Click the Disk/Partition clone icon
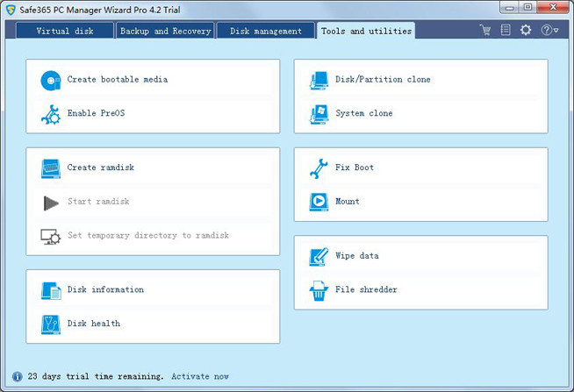Image resolution: width=574 pixels, height=392 pixels. tap(319, 81)
